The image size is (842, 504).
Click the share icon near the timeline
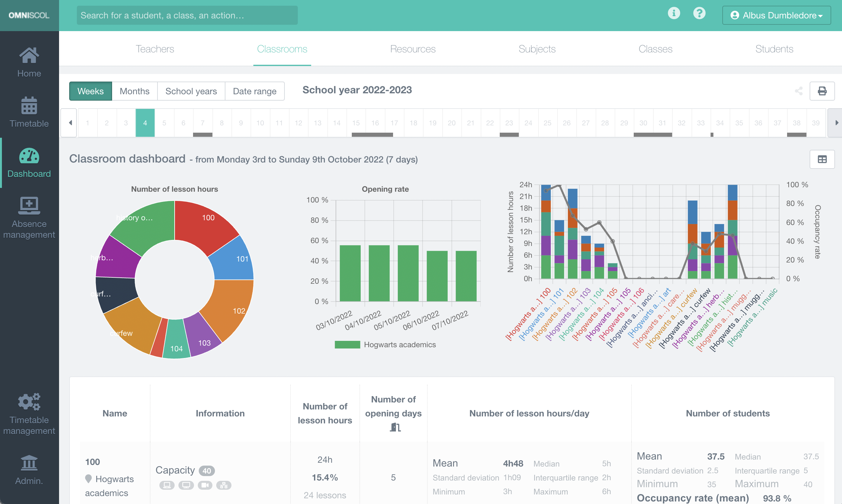(x=799, y=91)
